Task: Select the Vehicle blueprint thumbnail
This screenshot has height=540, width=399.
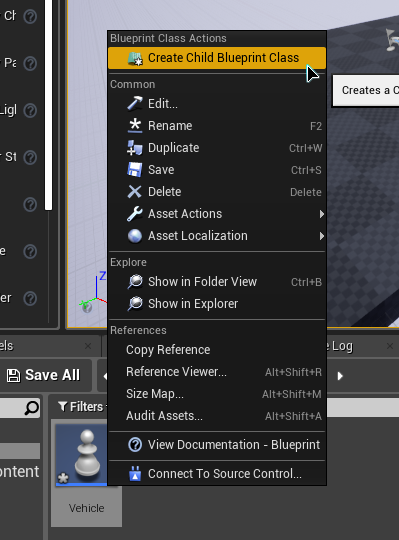Action: click(82, 455)
